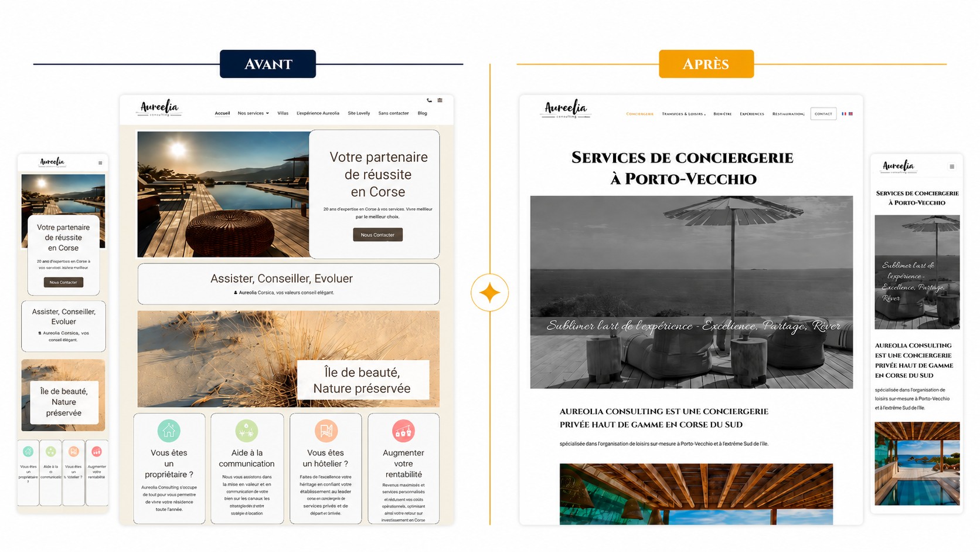Open Restauration in the Après navigation
The width and height of the screenshot is (980, 552).
point(788,114)
